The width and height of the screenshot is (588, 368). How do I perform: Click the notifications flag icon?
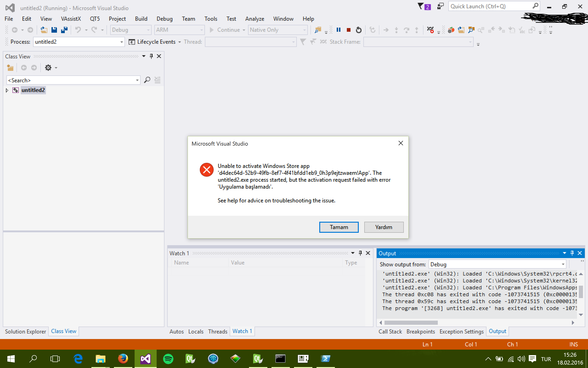[424, 6]
